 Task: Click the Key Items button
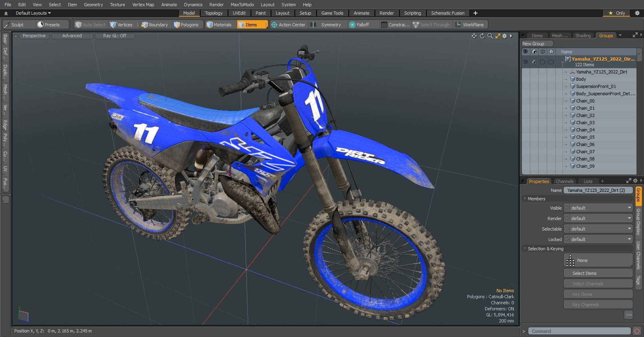598,294
